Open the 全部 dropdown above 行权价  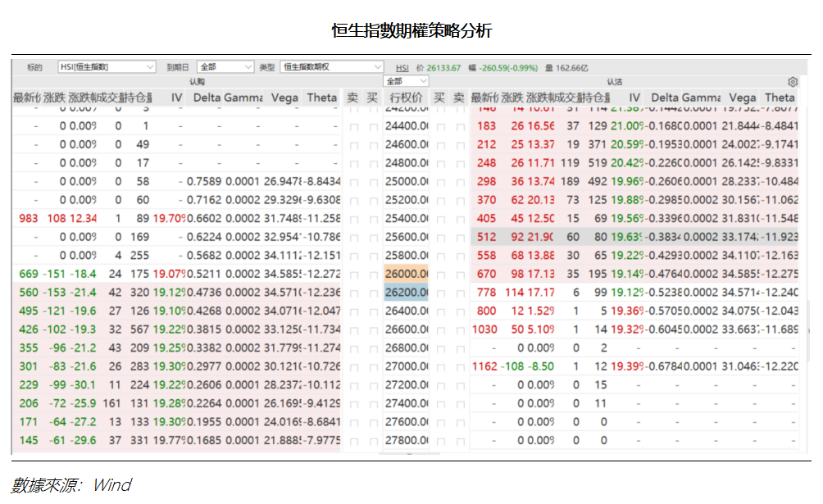coord(407,82)
